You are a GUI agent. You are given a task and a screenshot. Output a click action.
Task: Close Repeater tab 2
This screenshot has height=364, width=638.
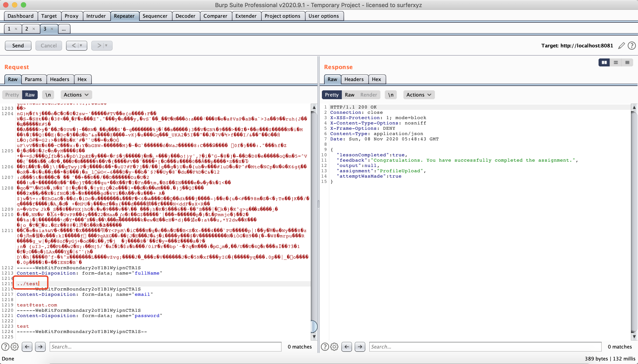click(34, 29)
